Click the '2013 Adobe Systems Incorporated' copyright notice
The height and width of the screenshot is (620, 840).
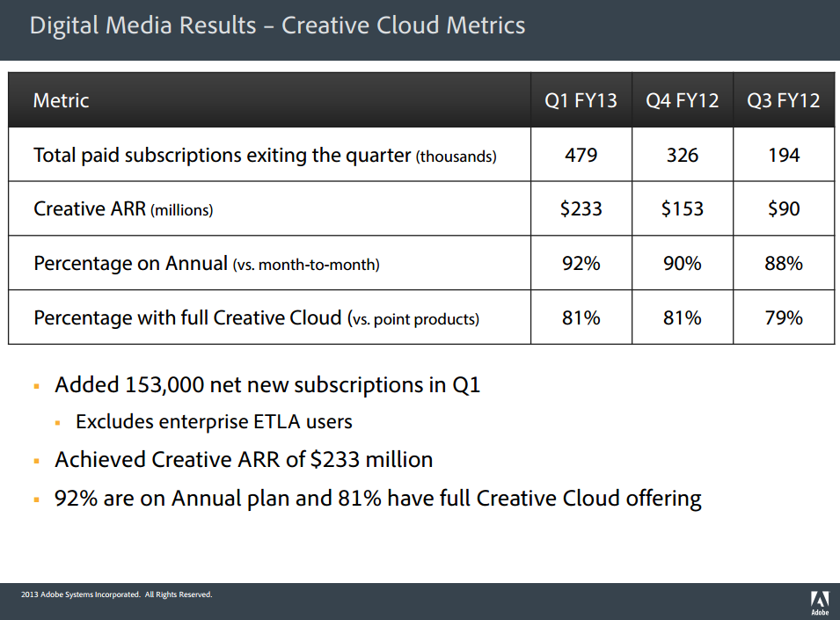click(x=116, y=594)
